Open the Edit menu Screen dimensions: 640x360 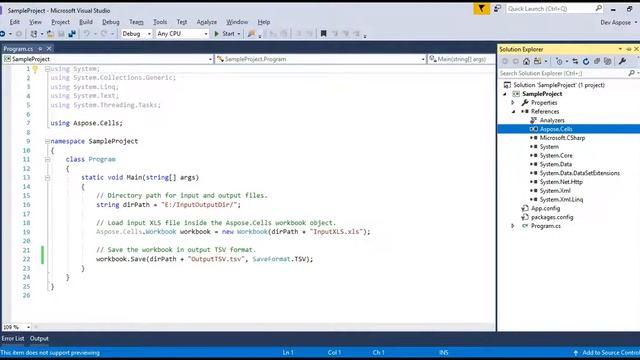pos(15,22)
